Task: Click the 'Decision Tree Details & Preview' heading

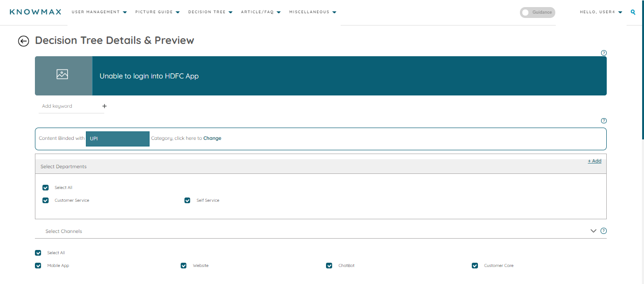Action: 115,41
